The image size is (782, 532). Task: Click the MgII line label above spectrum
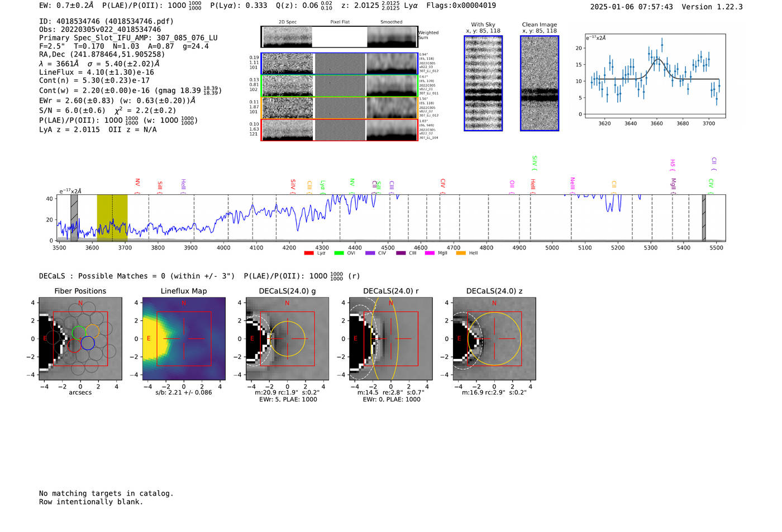(x=674, y=186)
